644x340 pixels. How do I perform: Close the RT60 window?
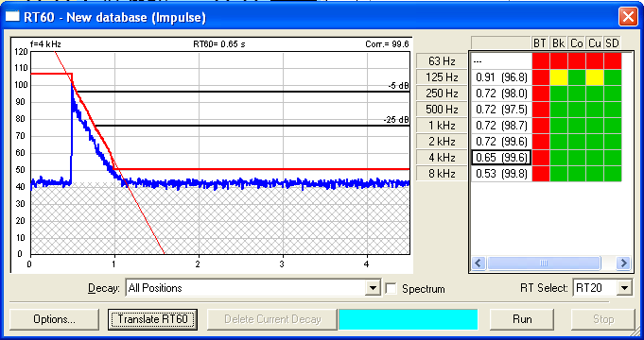tap(628, 17)
